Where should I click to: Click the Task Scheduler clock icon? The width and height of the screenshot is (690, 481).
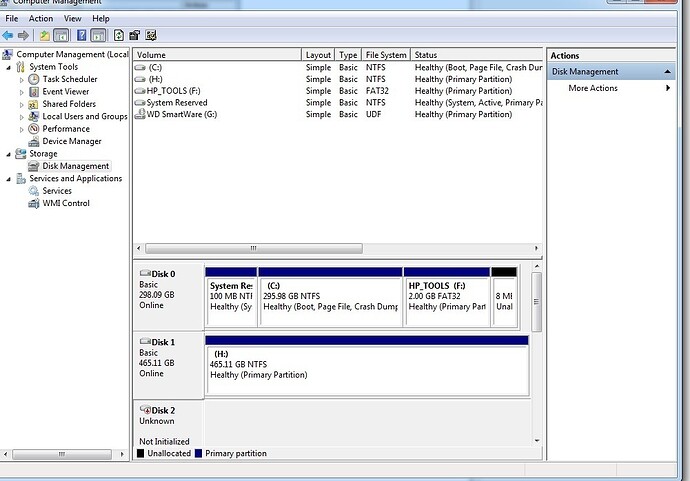click(x=34, y=79)
